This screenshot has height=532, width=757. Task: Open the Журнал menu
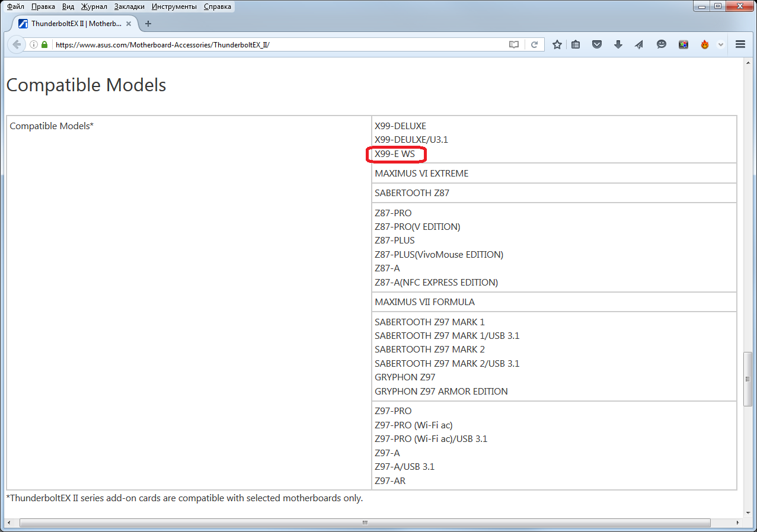pos(94,7)
